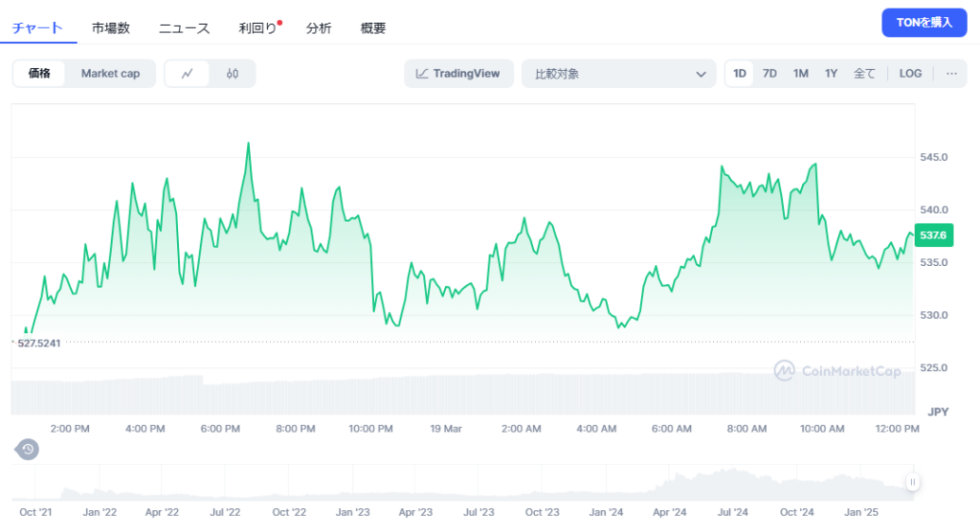Switch to Market cap view

[110, 74]
